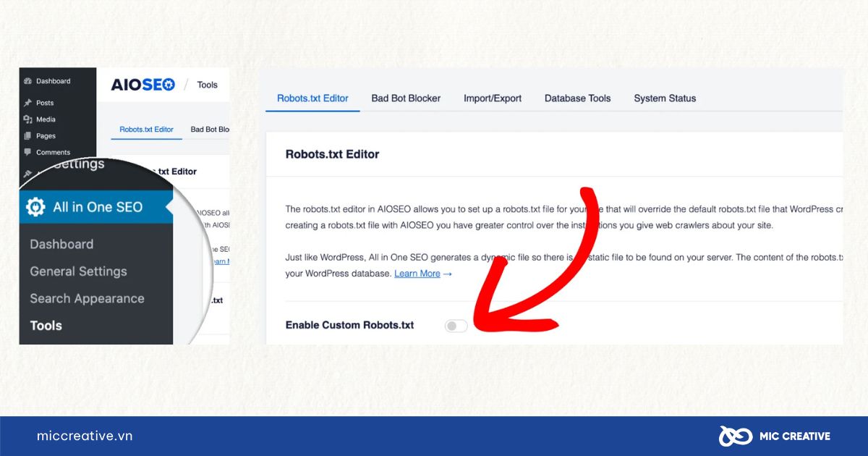
Task: Switch to Import/Export tab
Action: 493,98
